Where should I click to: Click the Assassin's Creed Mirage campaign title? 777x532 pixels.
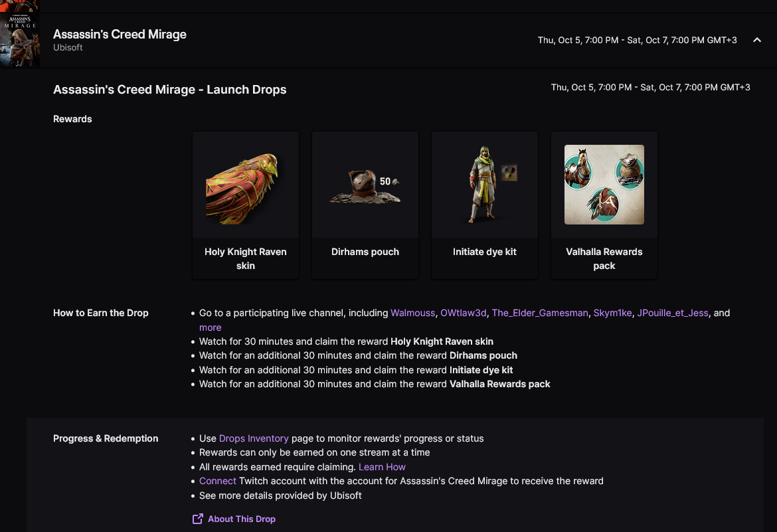point(120,35)
